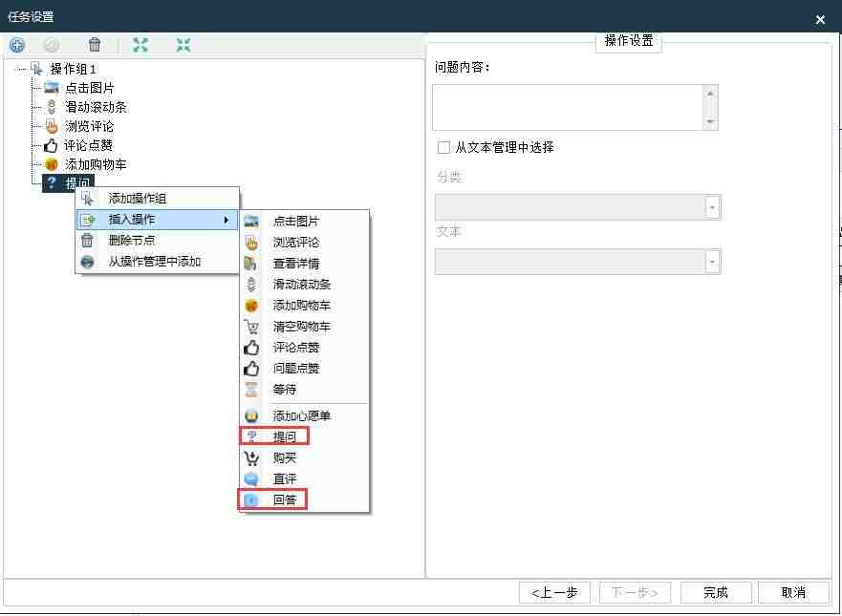Insert 添加购物车 operation from submenu
Screen dimensions: 842x616
pos(305,306)
